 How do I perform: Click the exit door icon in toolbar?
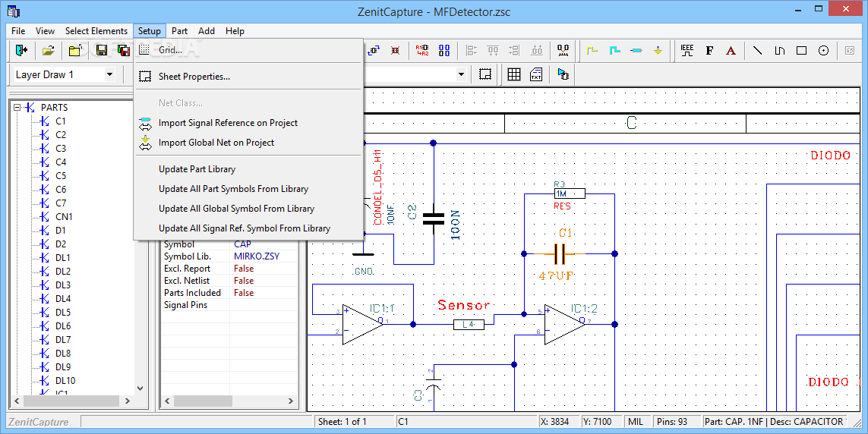[x=21, y=50]
